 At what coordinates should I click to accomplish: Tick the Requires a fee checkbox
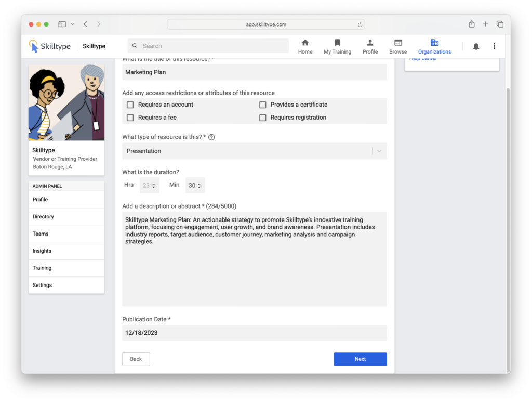click(x=130, y=118)
